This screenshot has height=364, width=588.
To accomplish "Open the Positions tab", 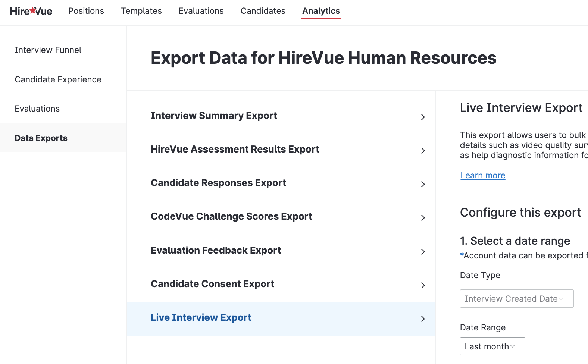I will click(86, 11).
